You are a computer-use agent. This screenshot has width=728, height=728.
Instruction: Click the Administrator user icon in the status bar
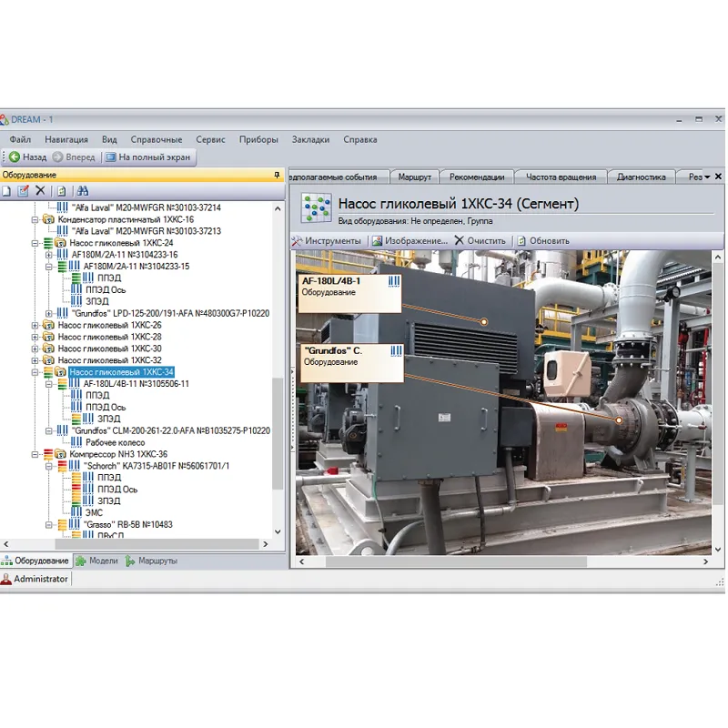(x=6, y=579)
